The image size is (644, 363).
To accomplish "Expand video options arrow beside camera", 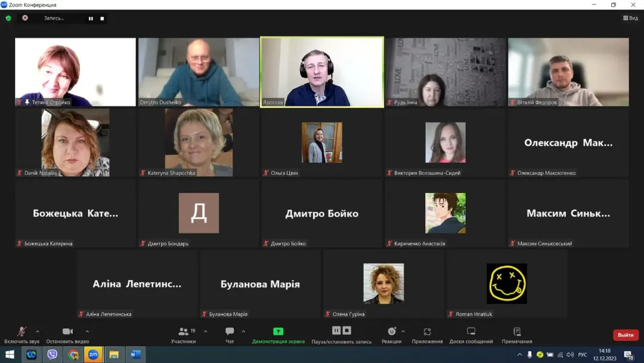I will click(x=87, y=331).
